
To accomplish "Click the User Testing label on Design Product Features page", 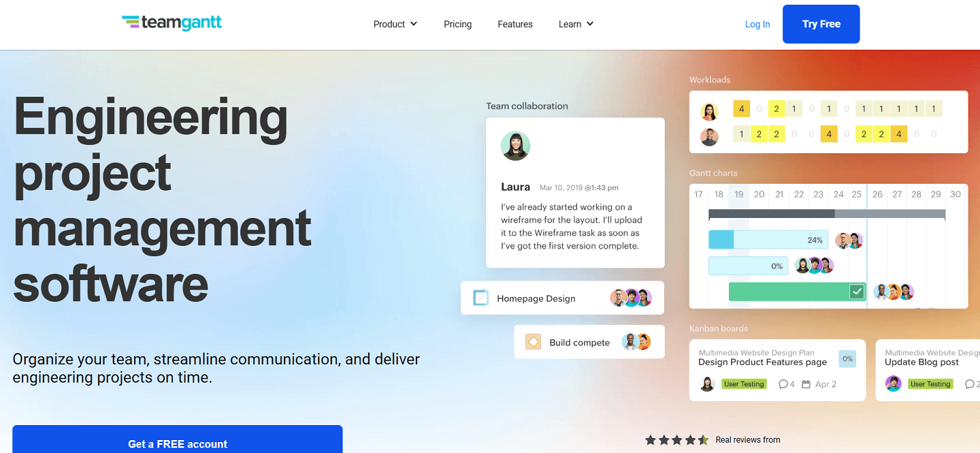I will pyautogui.click(x=744, y=384).
